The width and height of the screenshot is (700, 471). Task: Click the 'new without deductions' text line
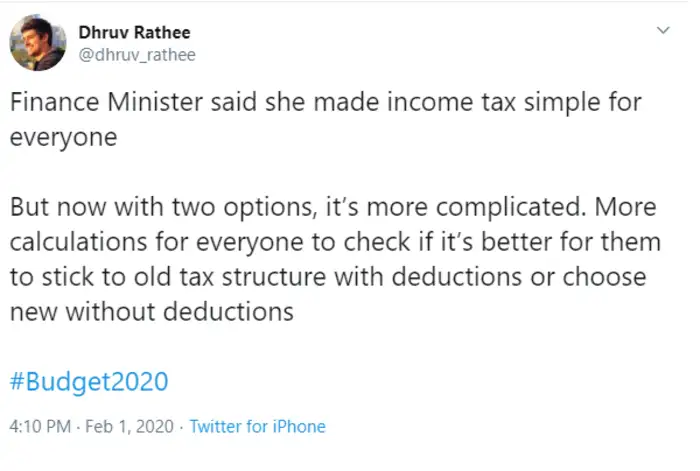click(x=151, y=311)
